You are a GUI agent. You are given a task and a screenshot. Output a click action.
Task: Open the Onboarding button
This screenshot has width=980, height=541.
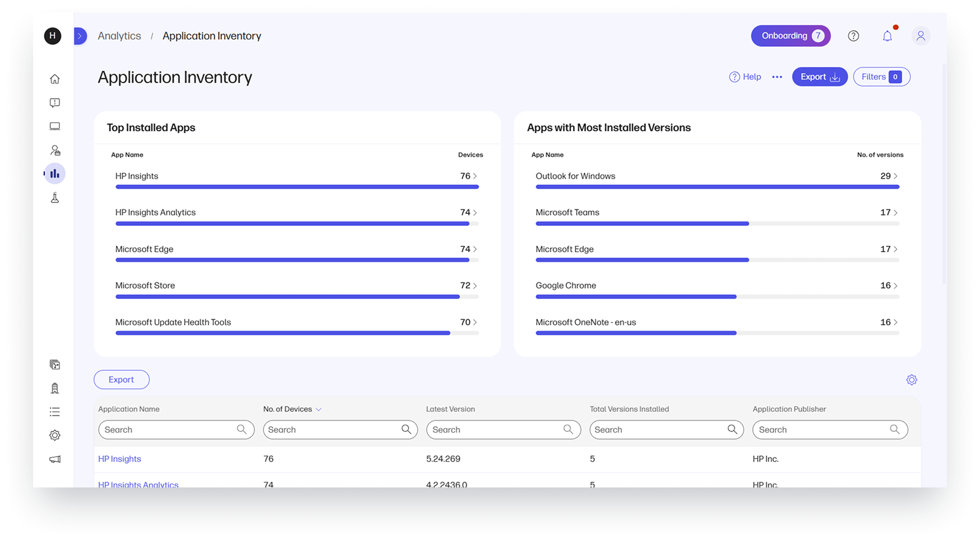[791, 36]
